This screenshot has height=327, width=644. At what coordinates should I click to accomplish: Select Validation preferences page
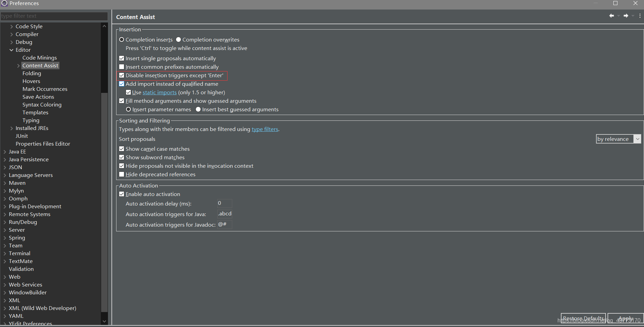21,269
